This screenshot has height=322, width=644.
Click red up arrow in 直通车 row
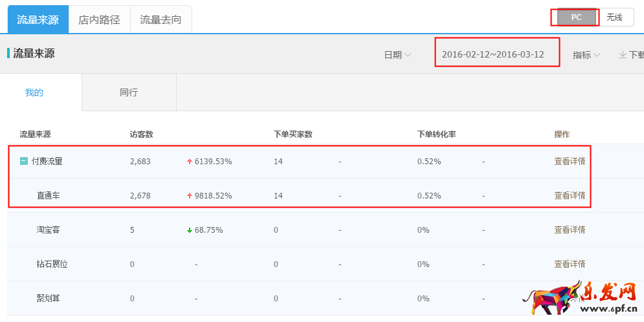190,195
